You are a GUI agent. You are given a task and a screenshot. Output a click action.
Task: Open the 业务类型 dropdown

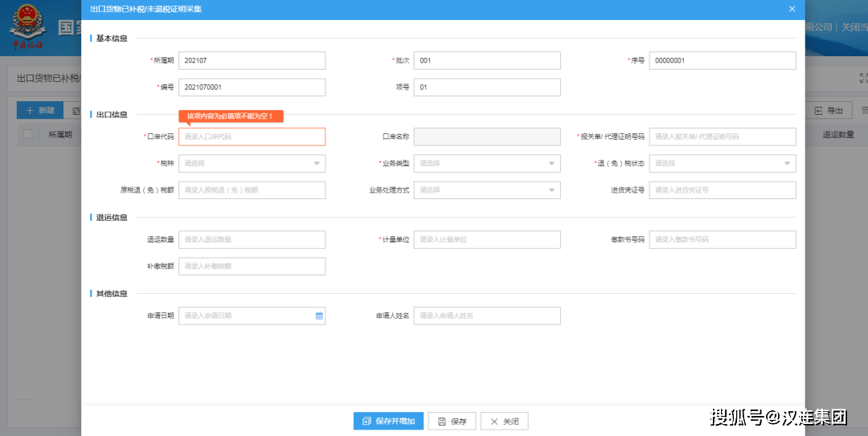tap(487, 163)
